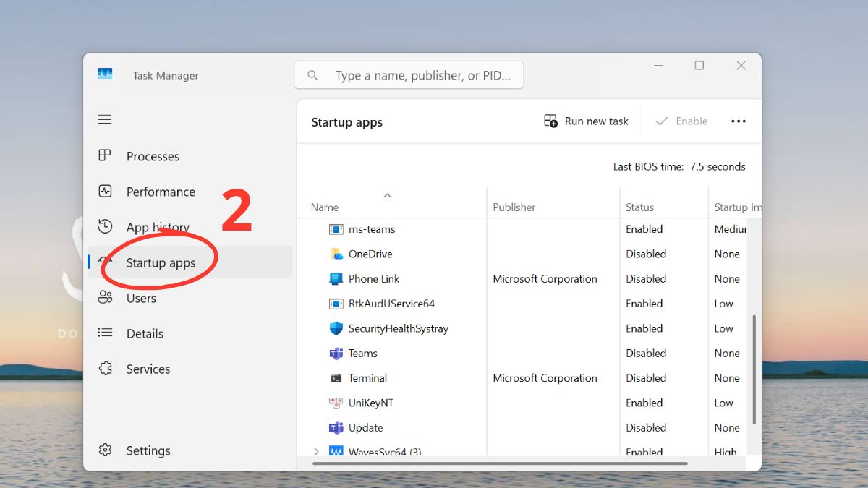868x488 pixels.
Task: Click the OneDrive cloud icon
Action: tap(336, 254)
